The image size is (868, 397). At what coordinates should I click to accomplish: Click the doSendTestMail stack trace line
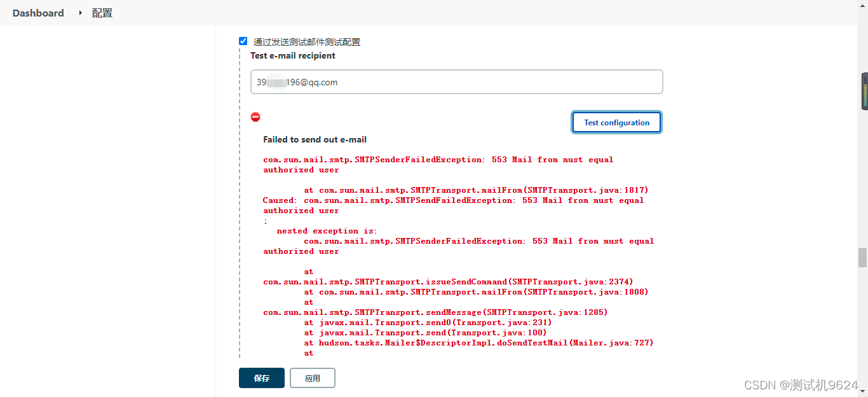pos(478,343)
